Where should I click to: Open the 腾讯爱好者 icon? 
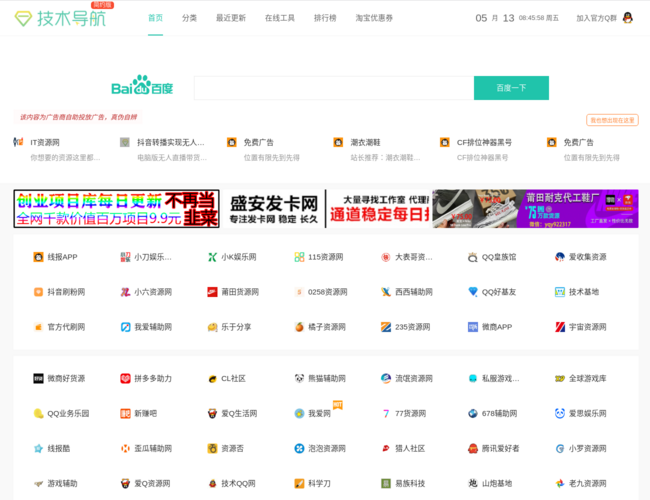pos(473,449)
